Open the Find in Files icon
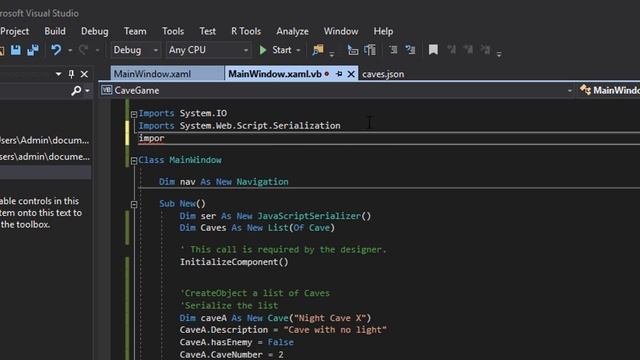The image size is (640, 360). pos(318,50)
